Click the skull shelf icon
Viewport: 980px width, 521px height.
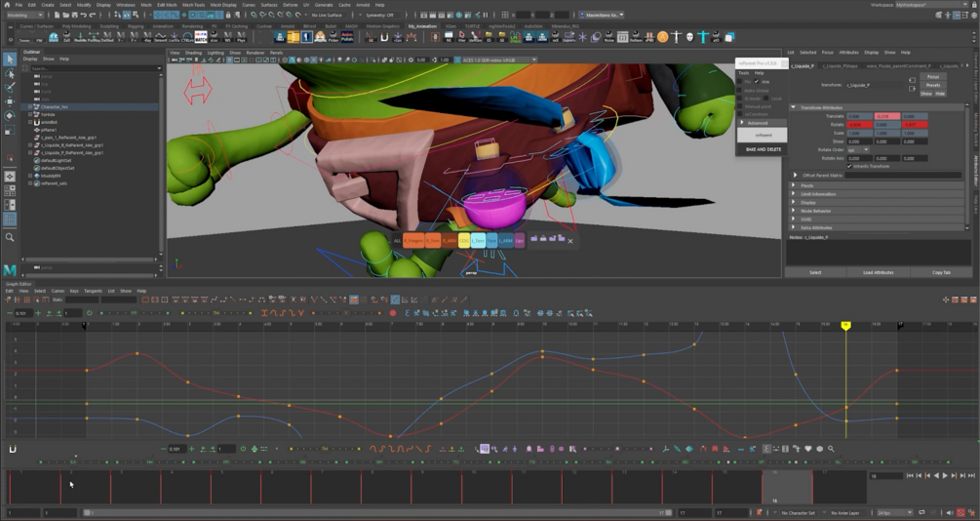689,37
